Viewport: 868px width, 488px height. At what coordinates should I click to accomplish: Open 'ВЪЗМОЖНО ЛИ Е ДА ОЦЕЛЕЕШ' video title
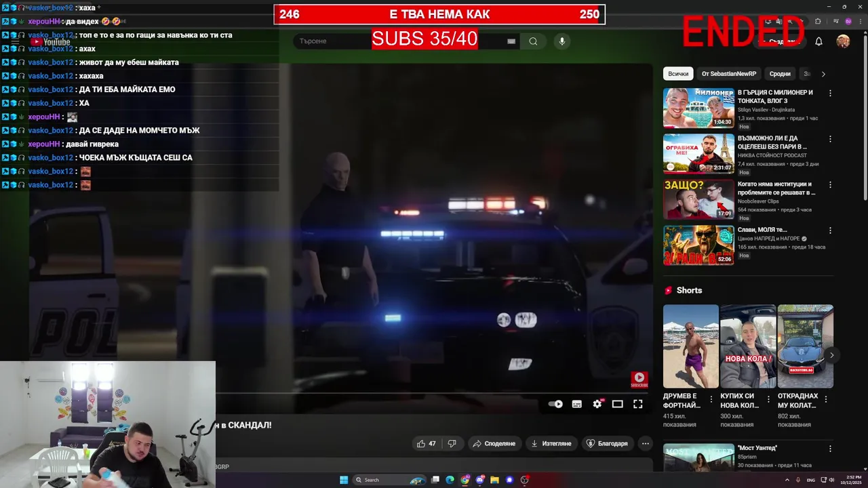773,142
